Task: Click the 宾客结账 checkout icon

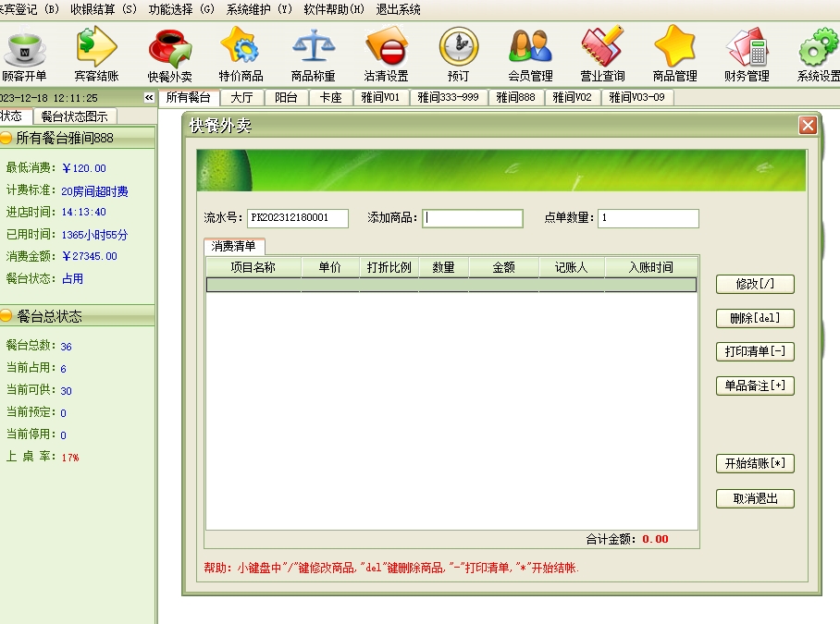Action: (x=96, y=53)
